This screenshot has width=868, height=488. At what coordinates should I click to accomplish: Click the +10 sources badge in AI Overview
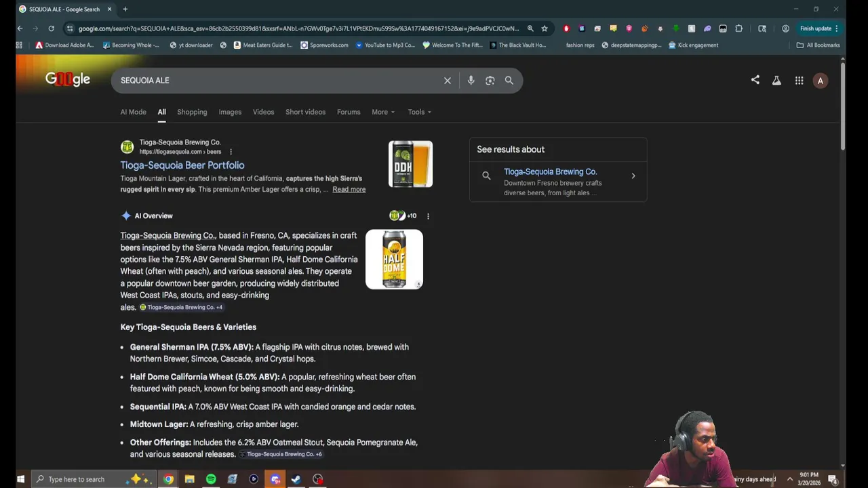(403, 216)
